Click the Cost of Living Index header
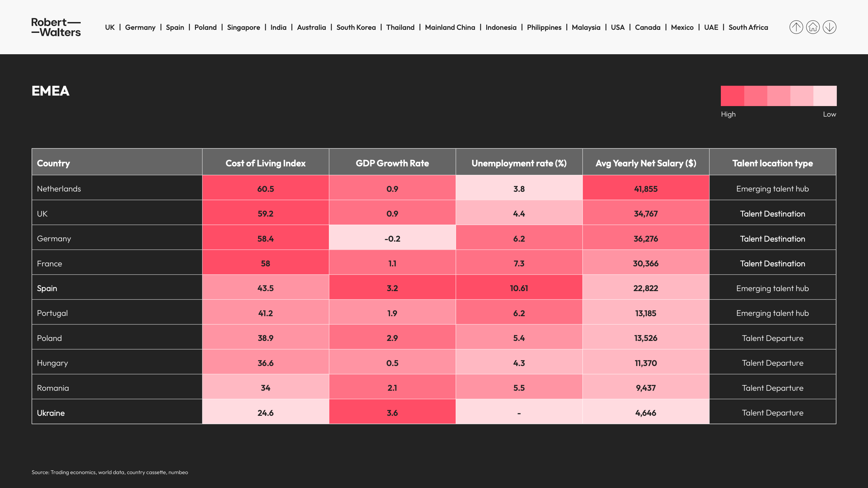 [265, 163]
